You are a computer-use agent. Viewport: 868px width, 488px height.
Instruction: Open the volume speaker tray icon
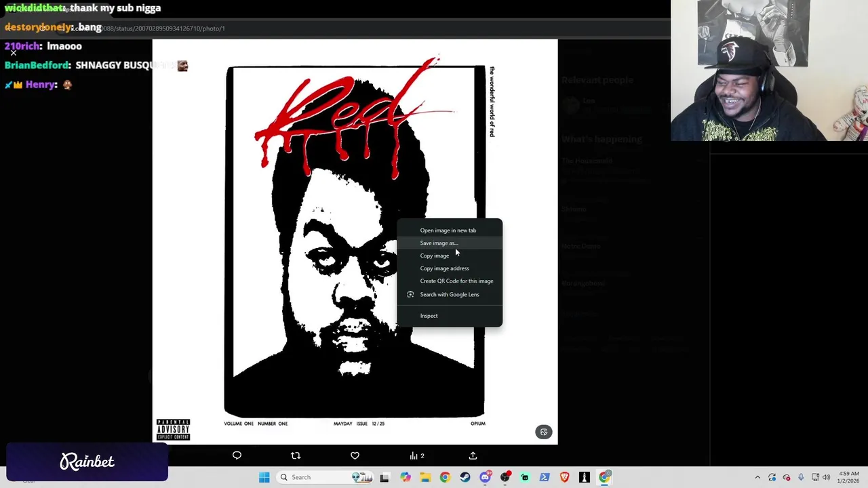[826, 477]
